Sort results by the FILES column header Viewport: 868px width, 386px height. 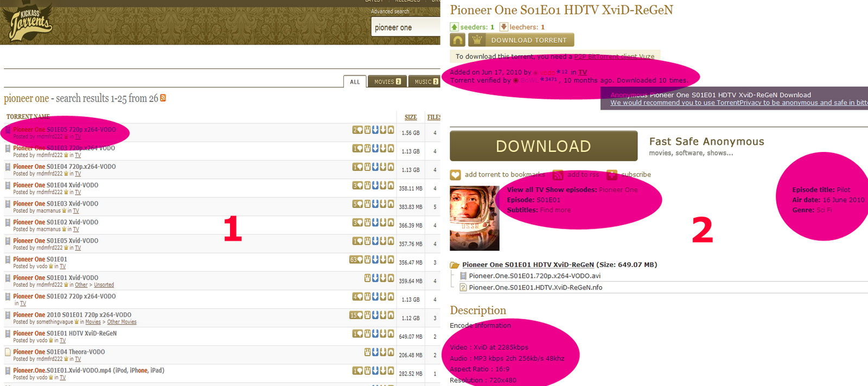433,117
